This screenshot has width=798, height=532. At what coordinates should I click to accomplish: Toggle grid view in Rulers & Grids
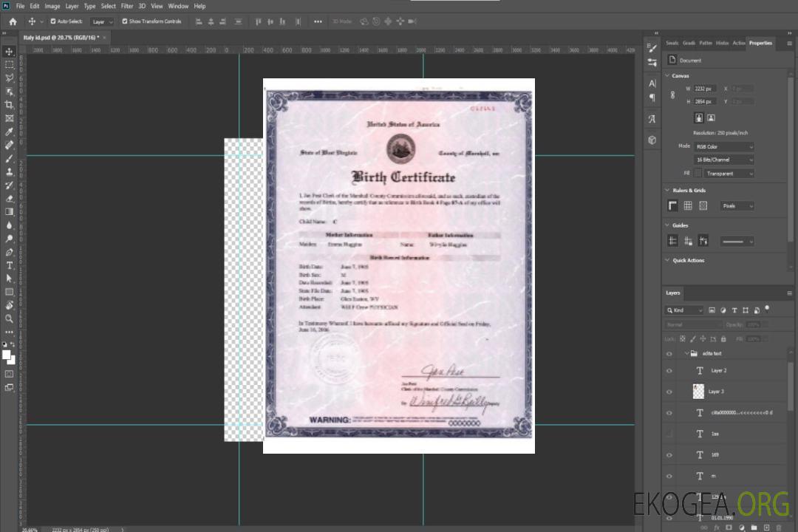coord(688,205)
